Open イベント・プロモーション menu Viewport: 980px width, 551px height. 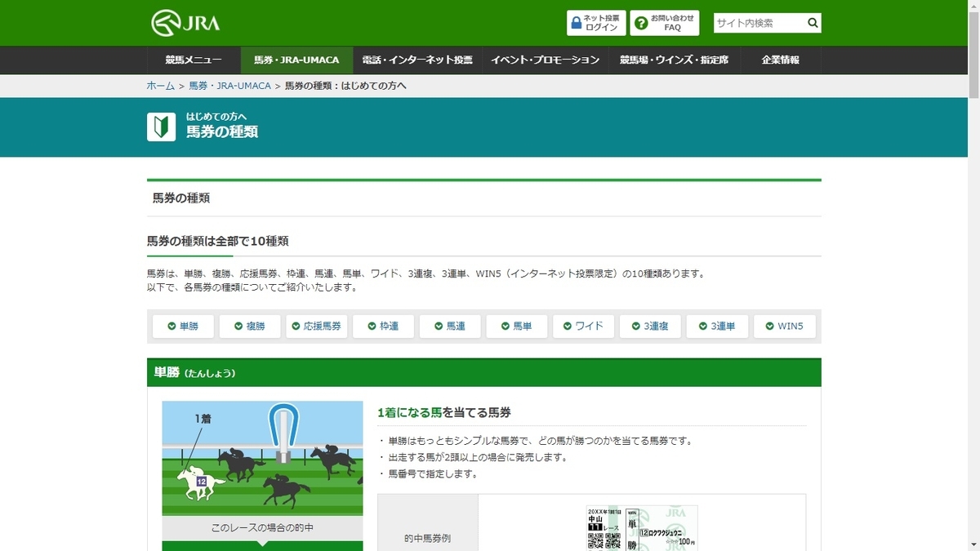click(x=546, y=60)
